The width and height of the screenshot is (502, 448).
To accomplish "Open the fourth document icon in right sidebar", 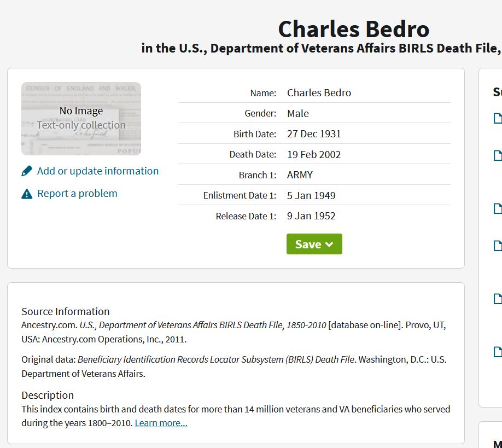I will pos(498,246).
